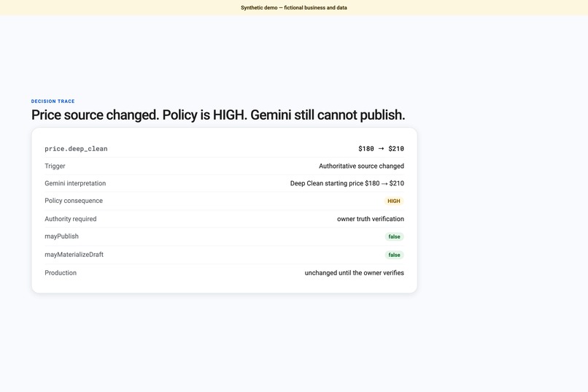Click the 'Price source changed' headline
This screenshot has width=588, height=392.
218,115
